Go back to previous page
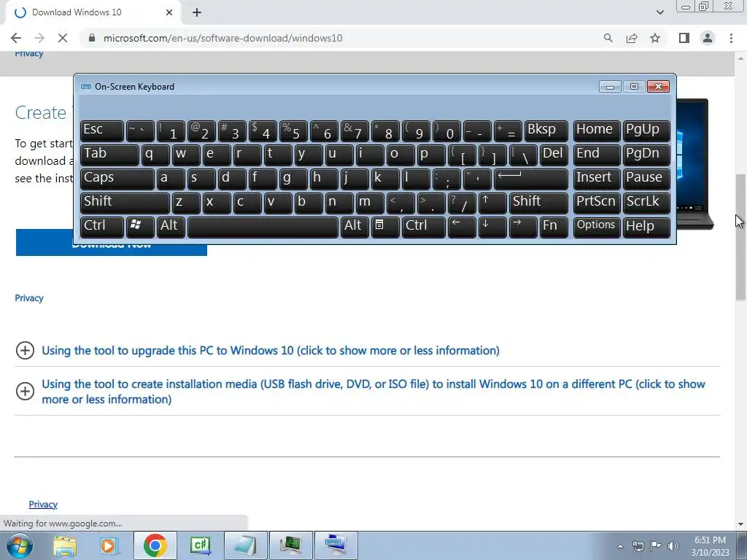747x560 pixels. tap(16, 38)
